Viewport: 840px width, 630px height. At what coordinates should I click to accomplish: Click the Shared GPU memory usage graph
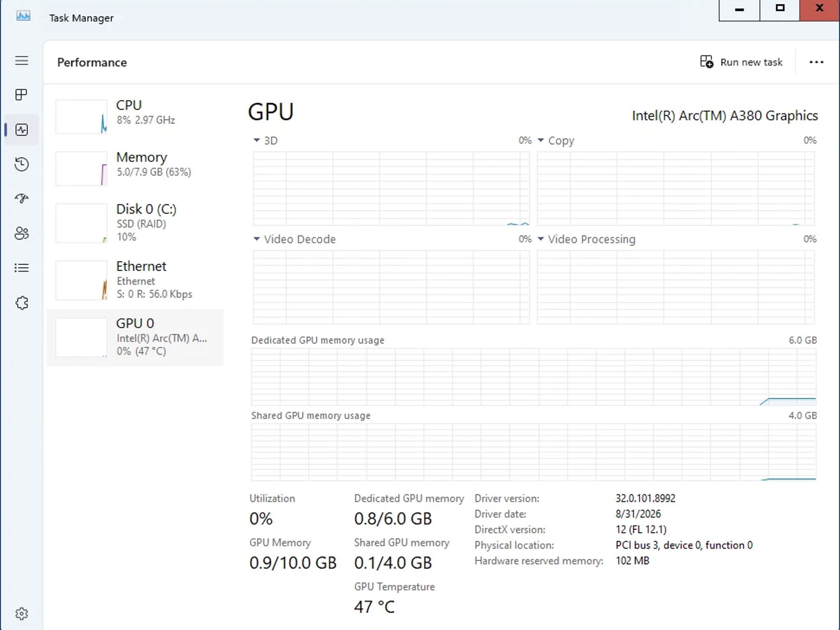(x=534, y=452)
